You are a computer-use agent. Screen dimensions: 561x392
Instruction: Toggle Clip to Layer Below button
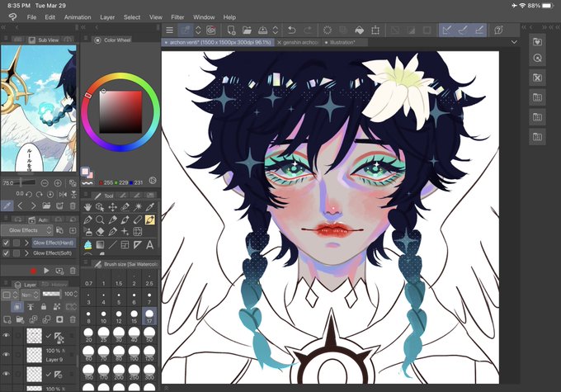pos(16,307)
